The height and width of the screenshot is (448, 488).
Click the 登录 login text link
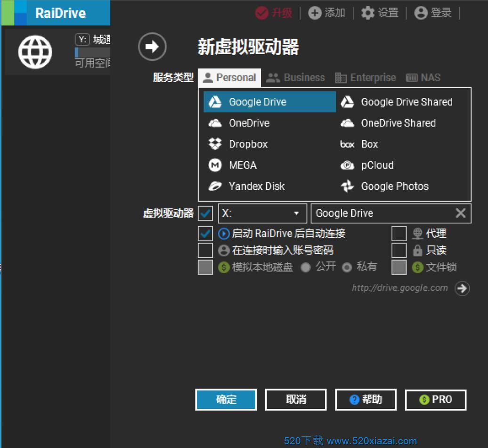(x=441, y=13)
